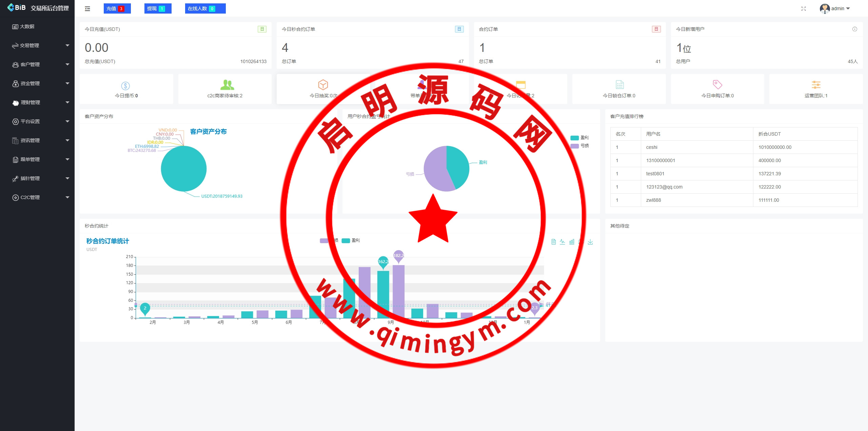868x431 pixels.
Task: Click the 今日申购订单 tag icon
Action: coord(717,84)
